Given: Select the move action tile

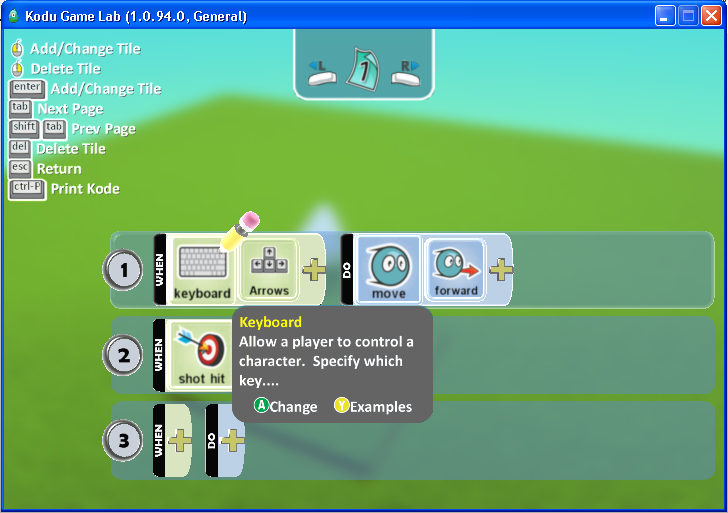Looking at the screenshot, I should [x=389, y=270].
